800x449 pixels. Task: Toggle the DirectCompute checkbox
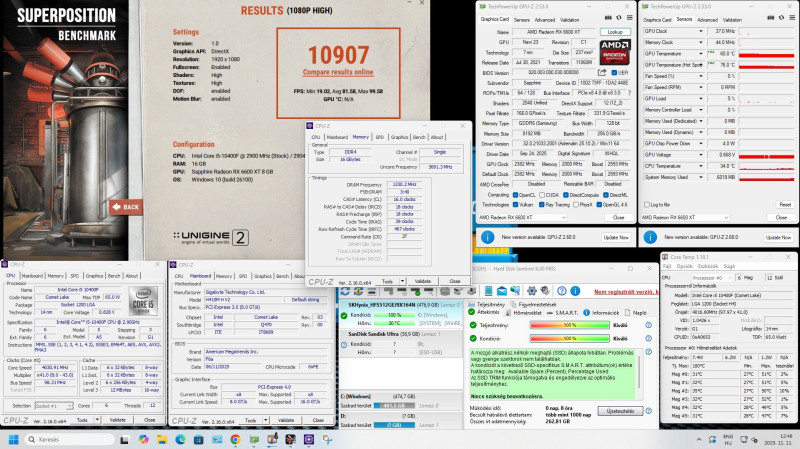[566, 195]
